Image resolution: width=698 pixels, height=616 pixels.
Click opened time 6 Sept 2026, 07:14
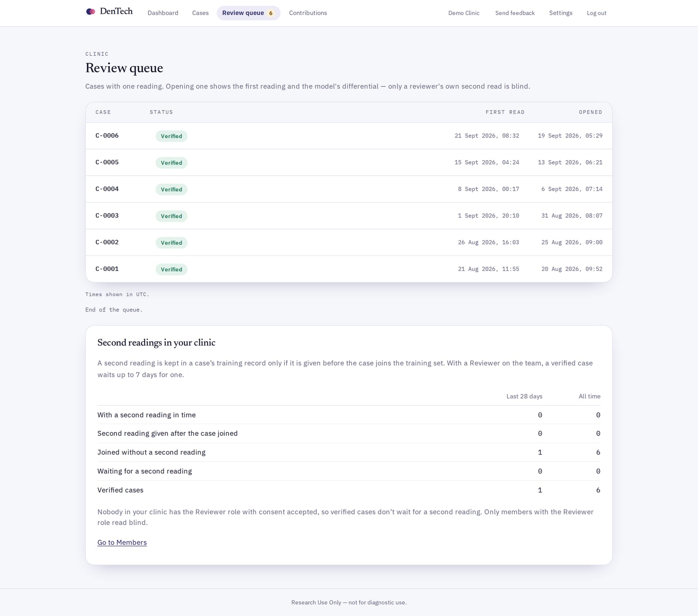point(572,189)
